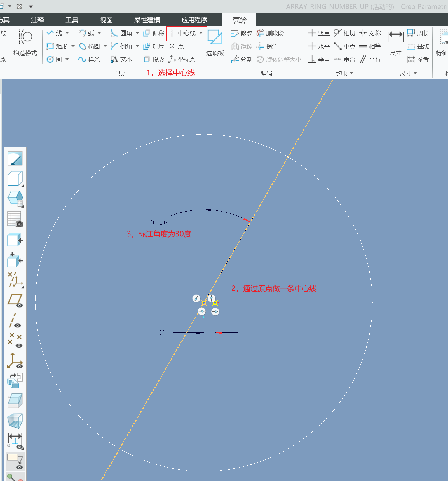Apply the 水平 (Horizontal) constraint
The width and height of the screenshot is (448, 481).
point(319,46)
